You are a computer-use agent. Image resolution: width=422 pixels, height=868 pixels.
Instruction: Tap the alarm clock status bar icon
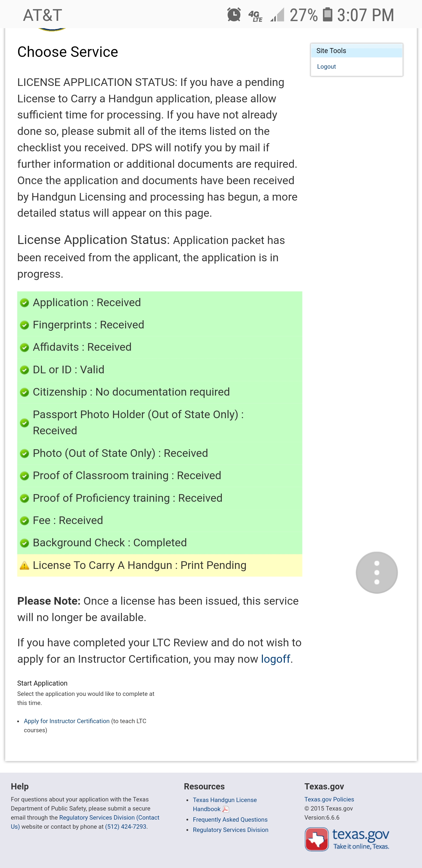234,15
